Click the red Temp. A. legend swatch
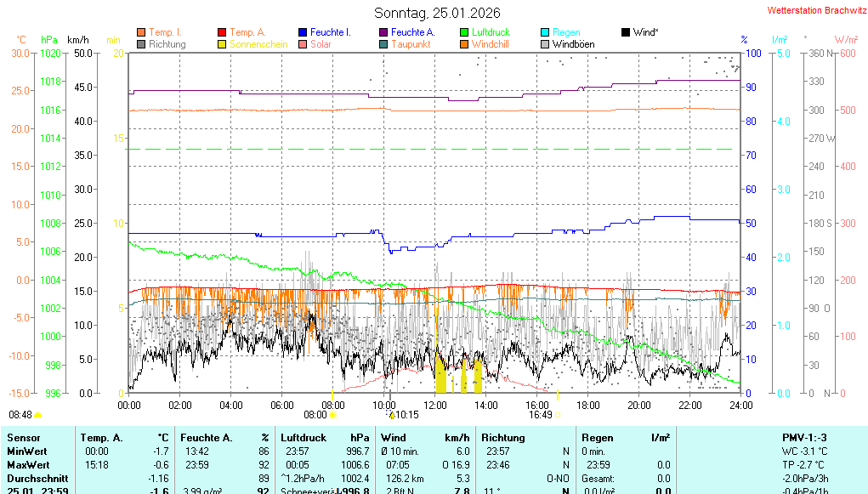The width and height of the screenshot is (868, 494). tap(222, 32)
